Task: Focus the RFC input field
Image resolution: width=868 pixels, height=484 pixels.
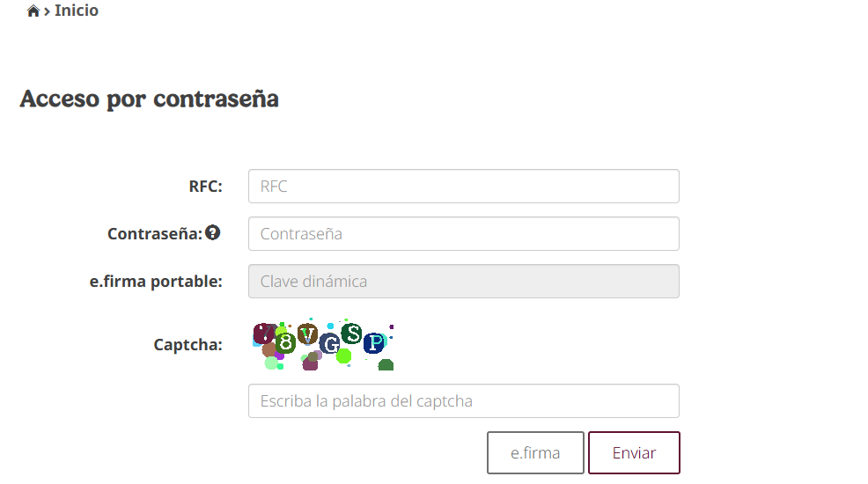Action: click(x=463, y=187)
